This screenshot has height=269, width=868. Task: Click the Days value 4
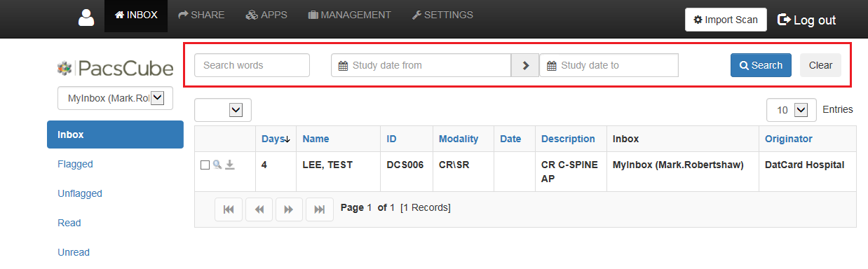264,165
